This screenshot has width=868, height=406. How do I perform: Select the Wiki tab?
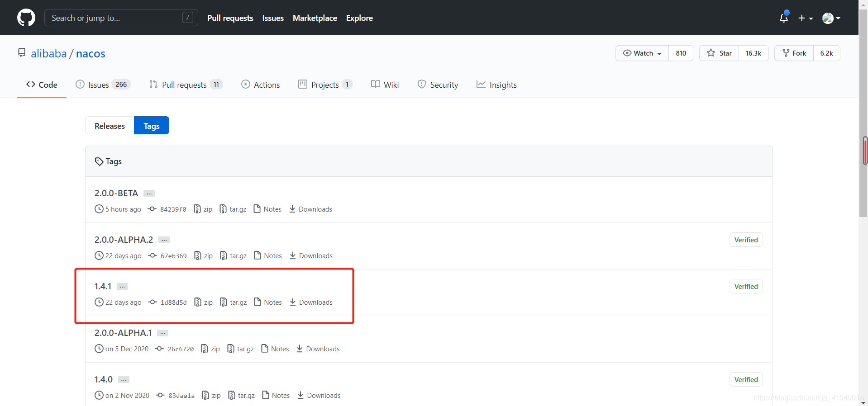coord(385,85)
